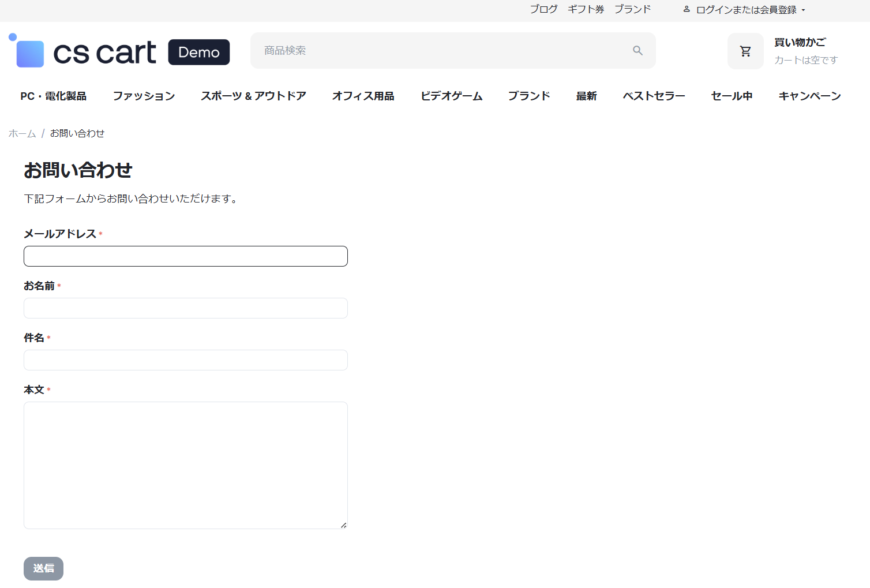The image size is (870, 588).
Task: Click the CS-Cart Demo logo
Action: pyautogui.click(x=119, y=52)
